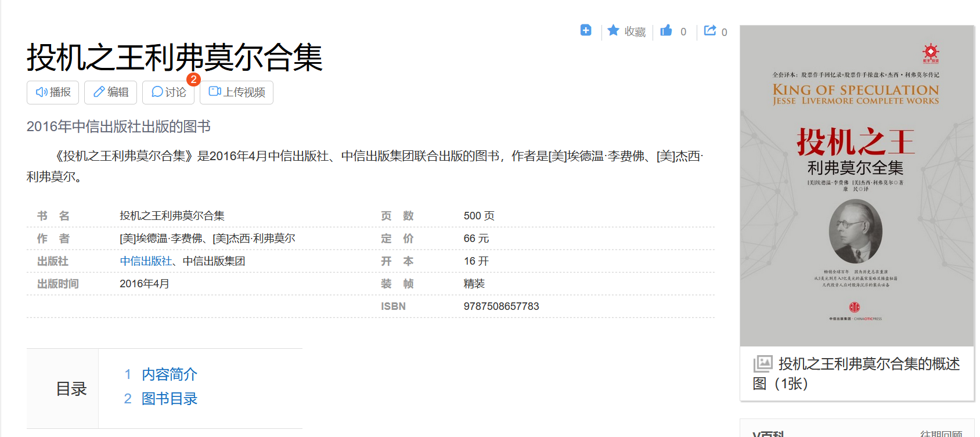The height and width of the screenshot is (437, 980).
Task: Click the 往期回顾 link
Action: click(941, 434)
